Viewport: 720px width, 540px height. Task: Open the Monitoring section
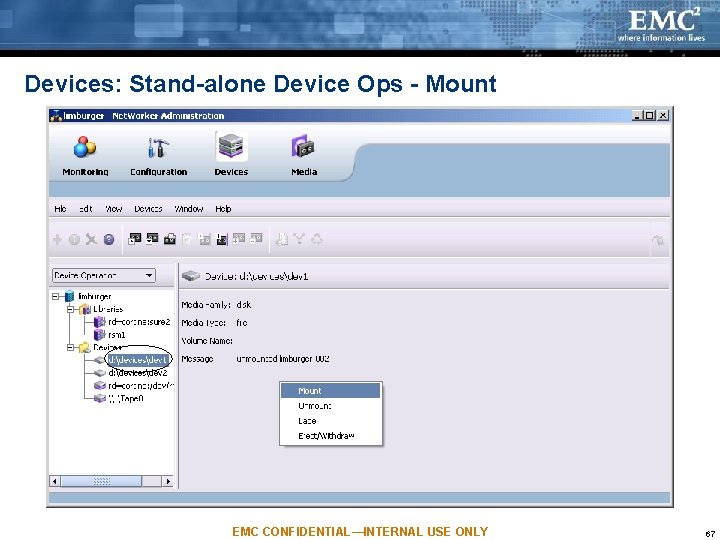85,155
